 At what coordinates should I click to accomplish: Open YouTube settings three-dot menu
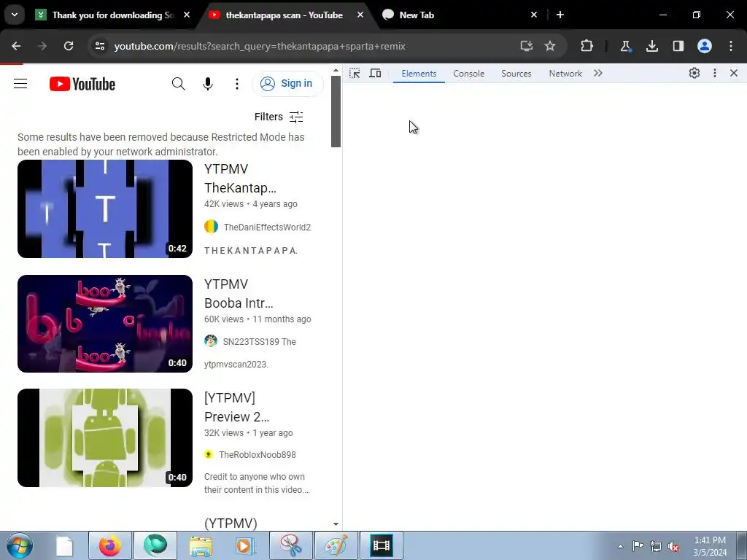click(237, 84)
